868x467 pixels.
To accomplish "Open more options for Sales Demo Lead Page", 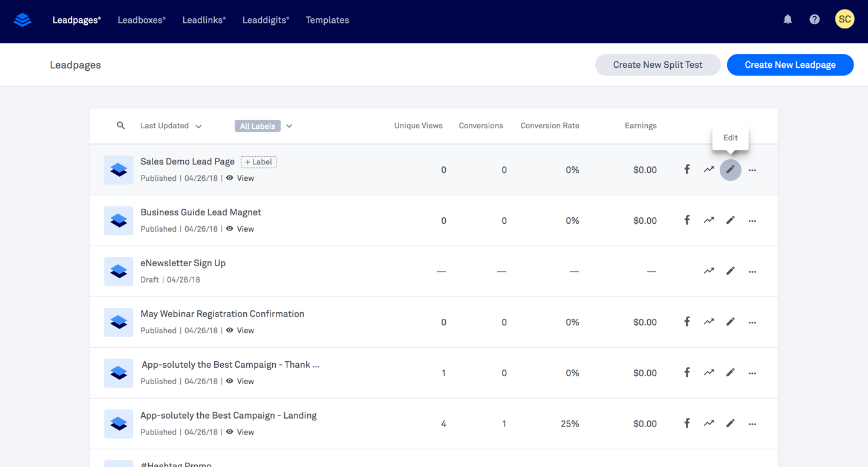I will point(752,171).
